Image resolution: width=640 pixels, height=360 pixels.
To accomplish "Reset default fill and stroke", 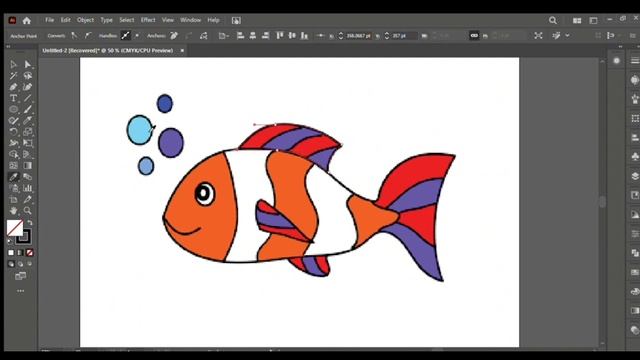I will pyautogui.click(x=10, y=241).
